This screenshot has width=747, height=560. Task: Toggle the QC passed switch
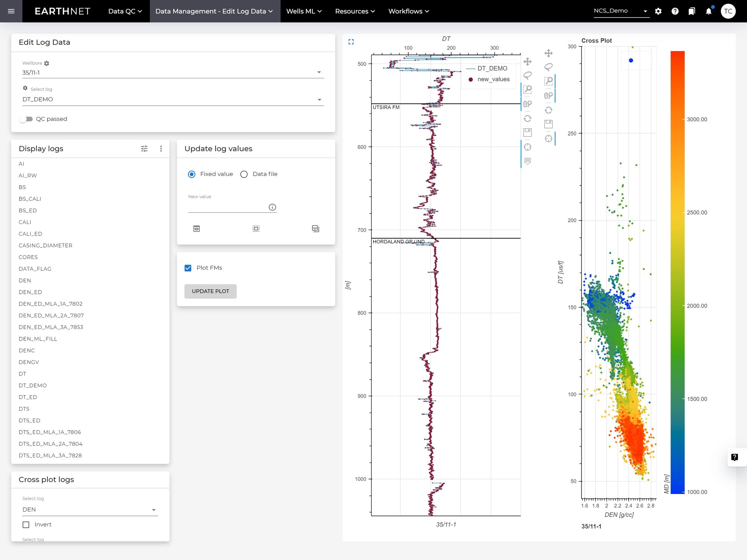[27, 119]
